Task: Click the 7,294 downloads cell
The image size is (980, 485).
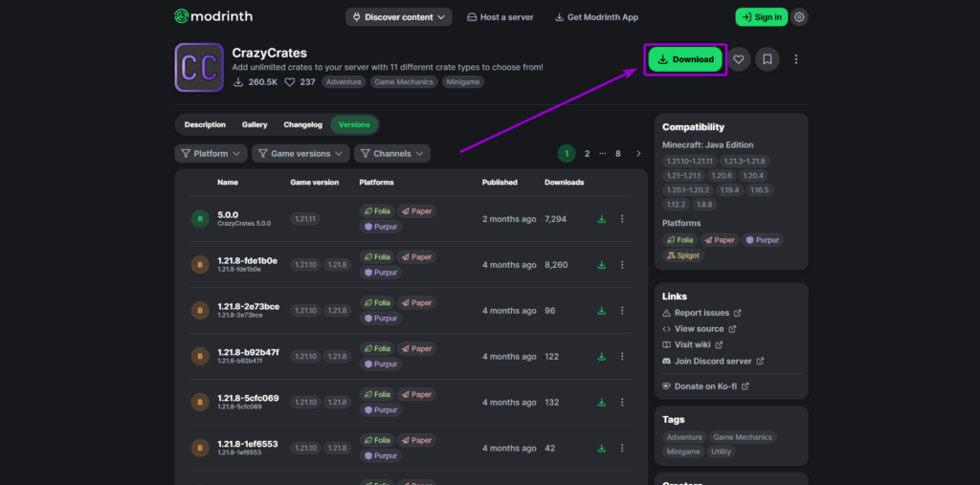Action: pos(556,219)
